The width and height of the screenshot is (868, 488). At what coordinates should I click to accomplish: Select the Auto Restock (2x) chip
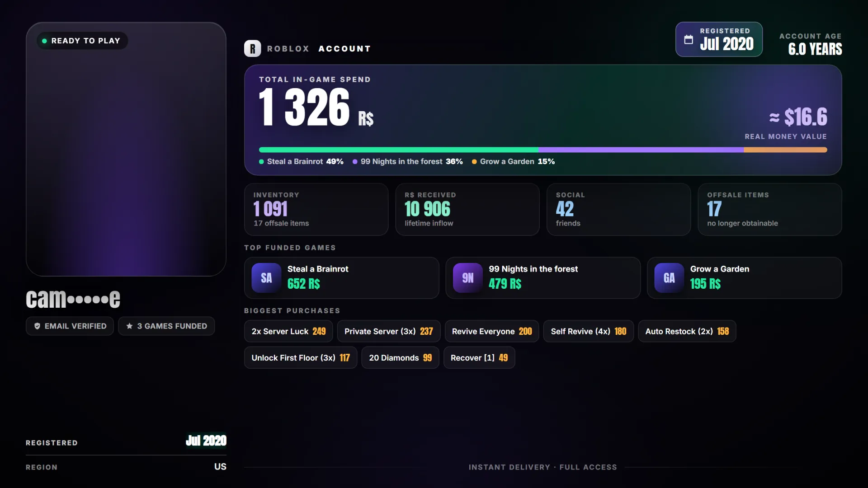tap(687, 331)
